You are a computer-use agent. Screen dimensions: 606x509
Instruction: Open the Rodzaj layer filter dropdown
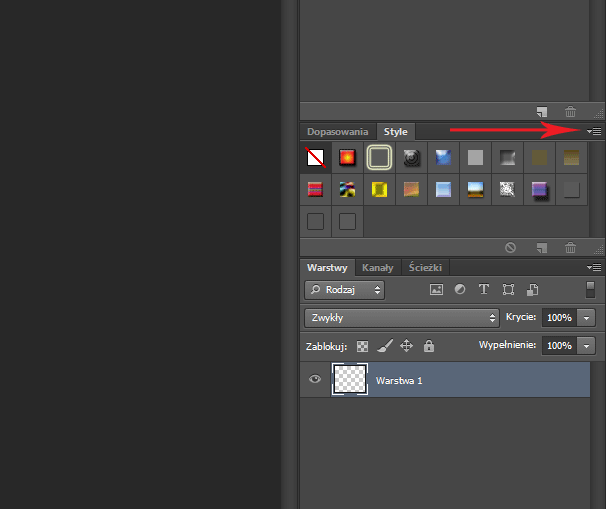(344, 290)
